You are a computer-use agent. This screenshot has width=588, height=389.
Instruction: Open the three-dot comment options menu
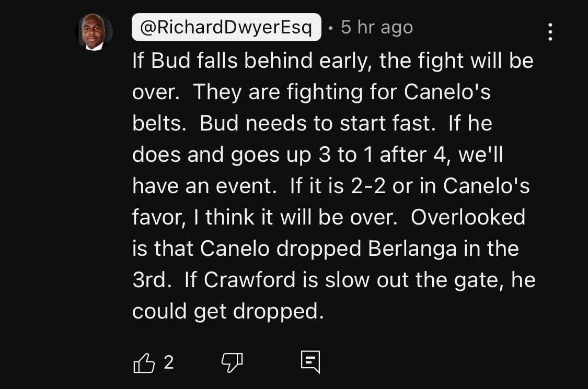[550, 32]
